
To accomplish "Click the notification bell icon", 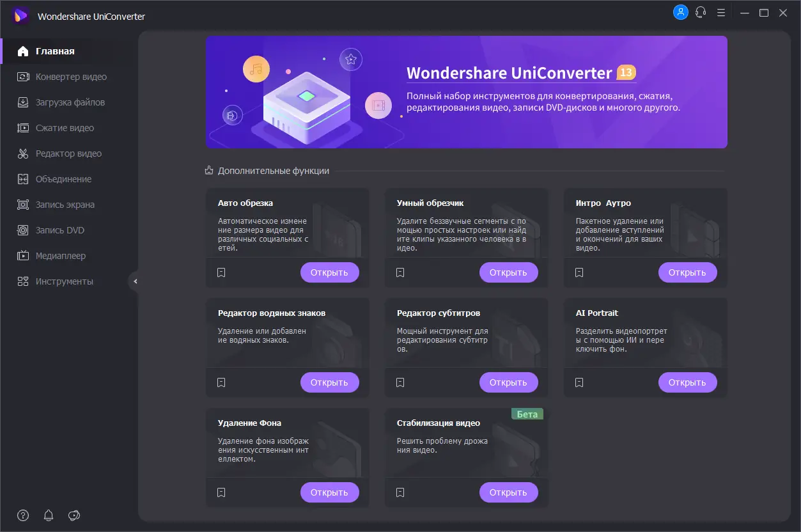I will click(x=49, y=515).
